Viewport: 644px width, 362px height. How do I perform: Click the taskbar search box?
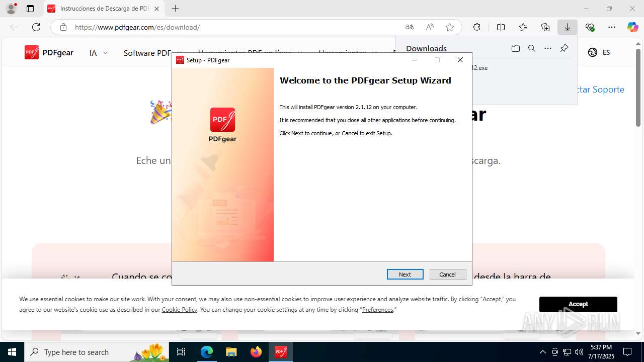tap(97, 352)
